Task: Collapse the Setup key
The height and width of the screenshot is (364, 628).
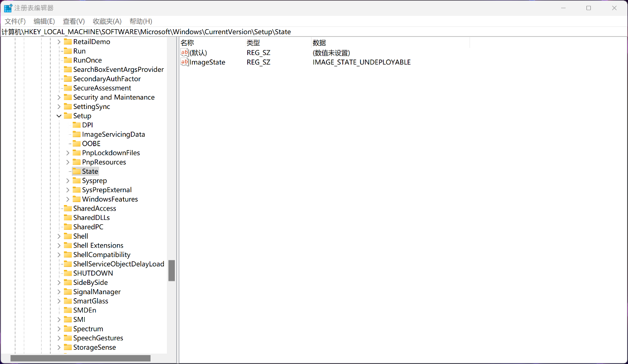Action: click(x=59, y=116)
